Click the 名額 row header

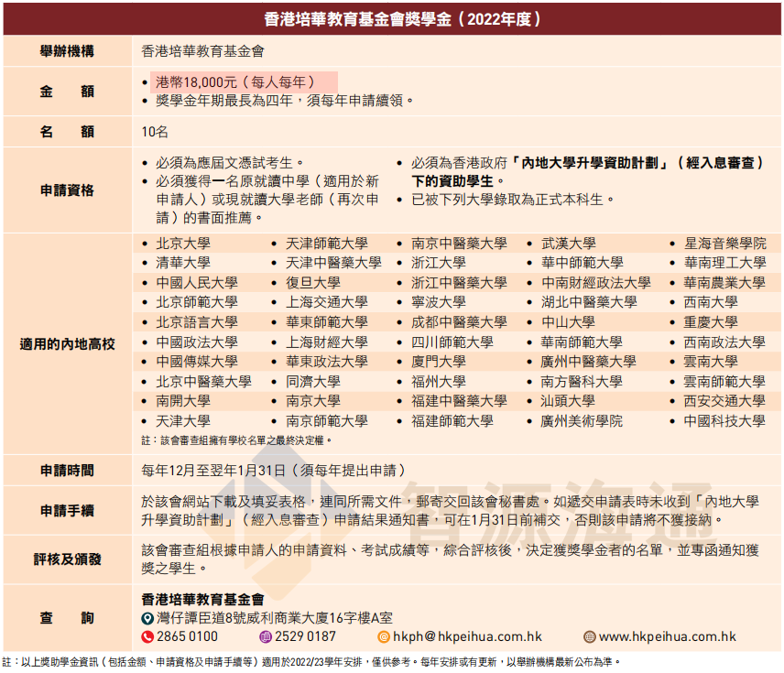(68, 132)
